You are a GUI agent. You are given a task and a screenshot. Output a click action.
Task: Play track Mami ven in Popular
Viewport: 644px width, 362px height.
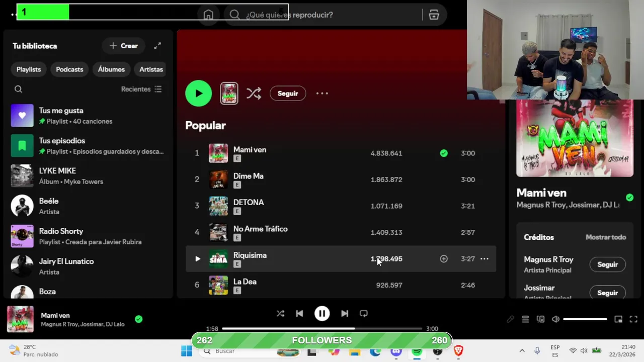pos(341,153)
